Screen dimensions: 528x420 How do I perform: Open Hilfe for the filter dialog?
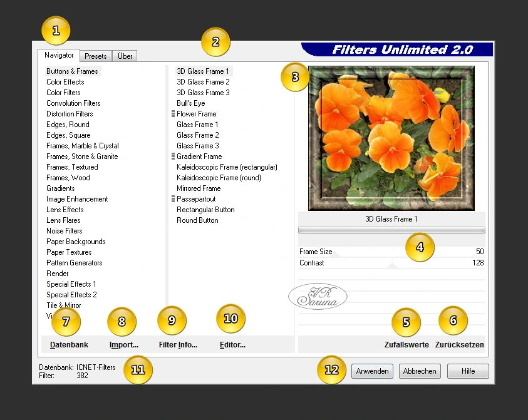pyautogui.click(x=468, y=371)
